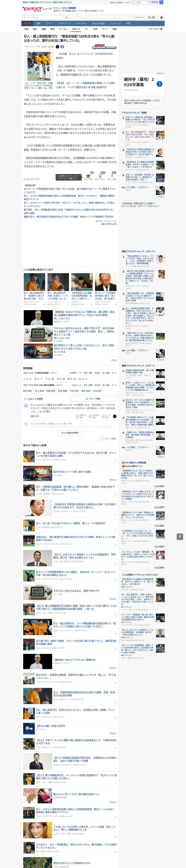Select the エンタメ category

pyautogui.click(x=63, y=29)
